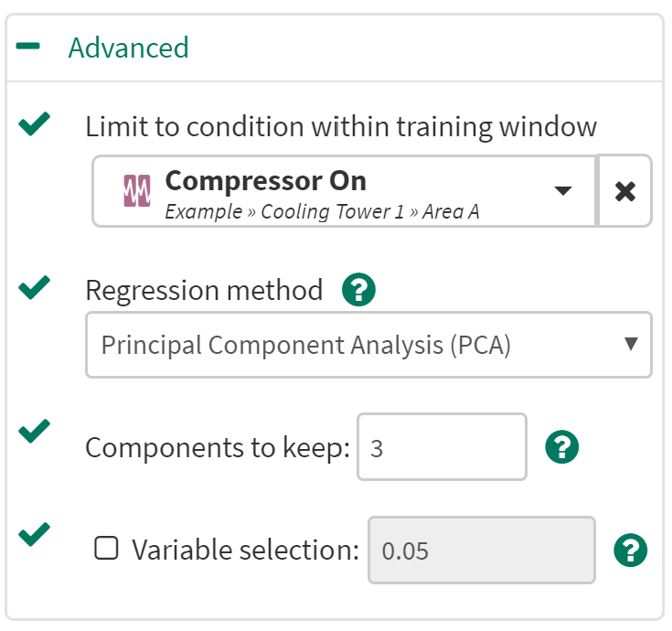Click the Compressor On condition icon
The width and height of the screenshot is (672, 631).
click(x=136, y=191)
